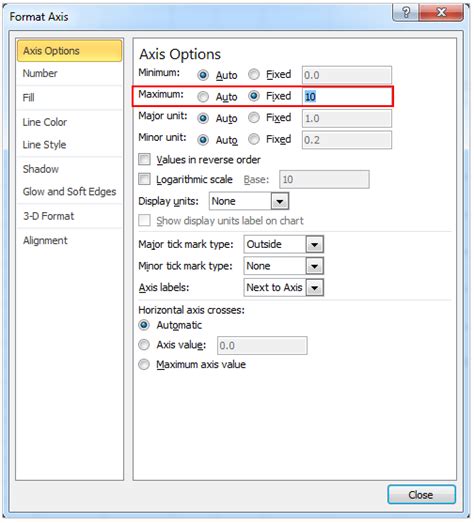Open the Fill category
The width and height of the screenshot is (474, 523).
tap(69, 98)
